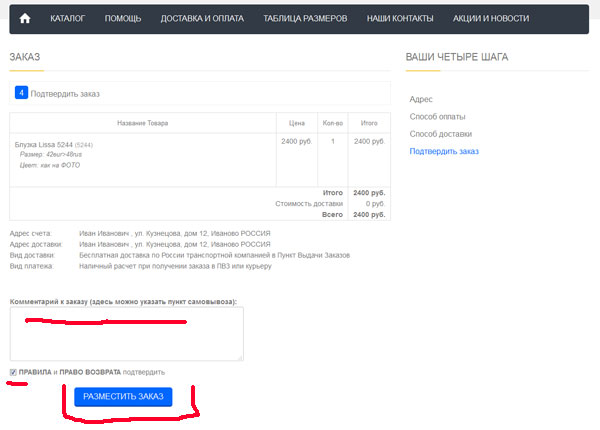Toggle the rules confirmation checkbox
Screen dimensions: 600x430
(13, 372)
